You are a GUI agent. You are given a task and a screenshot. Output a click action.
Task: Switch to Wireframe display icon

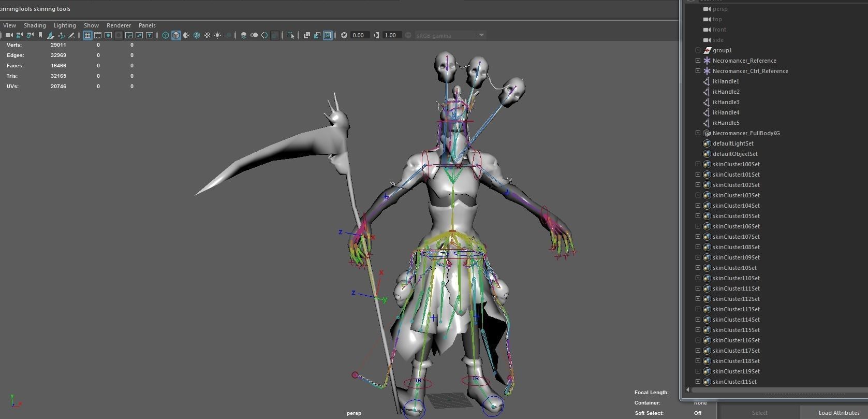(x=165, y=35)
